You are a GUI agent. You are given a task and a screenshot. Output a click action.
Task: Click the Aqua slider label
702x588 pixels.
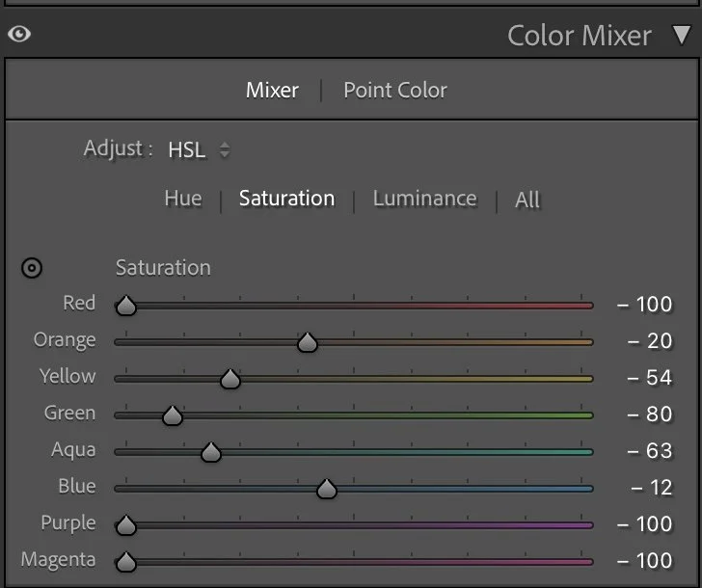pyautogui.click(x=73, y=450)
